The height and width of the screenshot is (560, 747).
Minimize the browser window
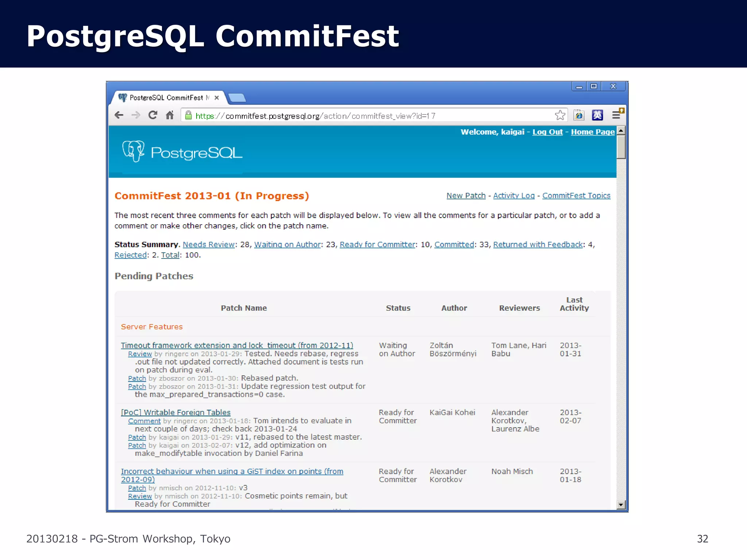point(579,86)
